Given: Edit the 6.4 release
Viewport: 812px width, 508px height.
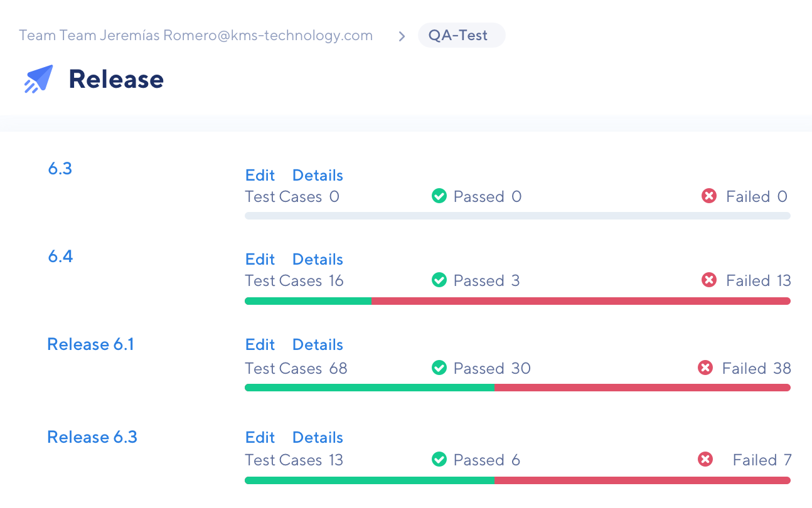Looking at the screenshot, I should click(260, 259).
